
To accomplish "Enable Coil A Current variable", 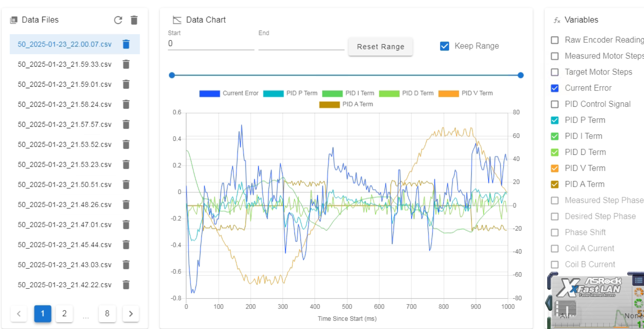I will coord(555,249).
